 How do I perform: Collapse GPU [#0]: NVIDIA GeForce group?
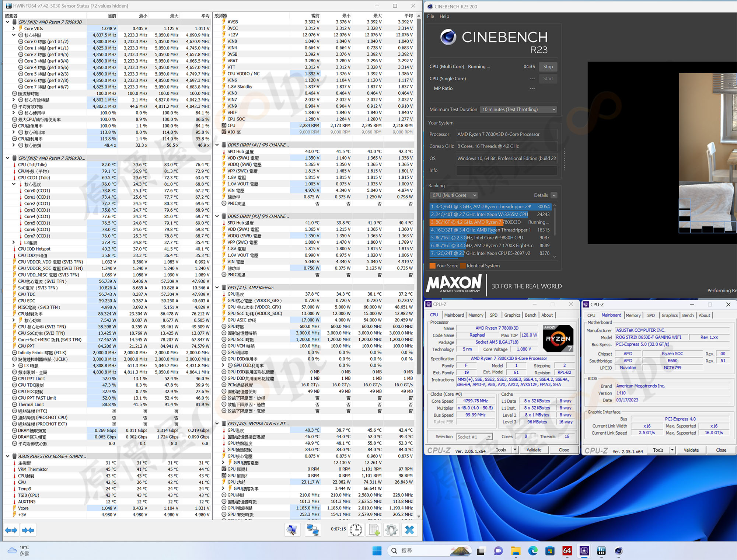[217, 424]
